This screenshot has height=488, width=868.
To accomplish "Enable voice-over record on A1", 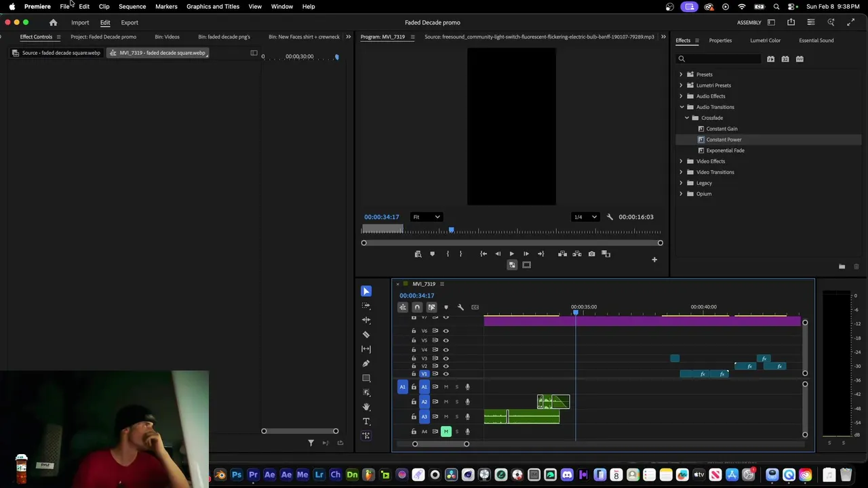I will click(x=467, y=387).
